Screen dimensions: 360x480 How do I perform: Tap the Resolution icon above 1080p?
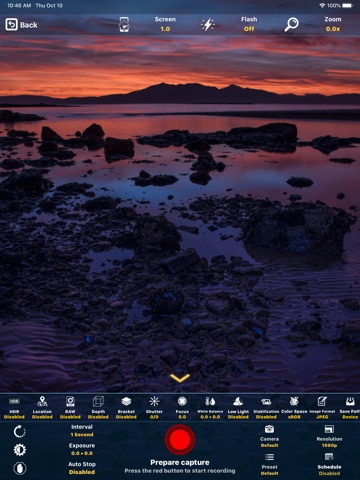329,429
